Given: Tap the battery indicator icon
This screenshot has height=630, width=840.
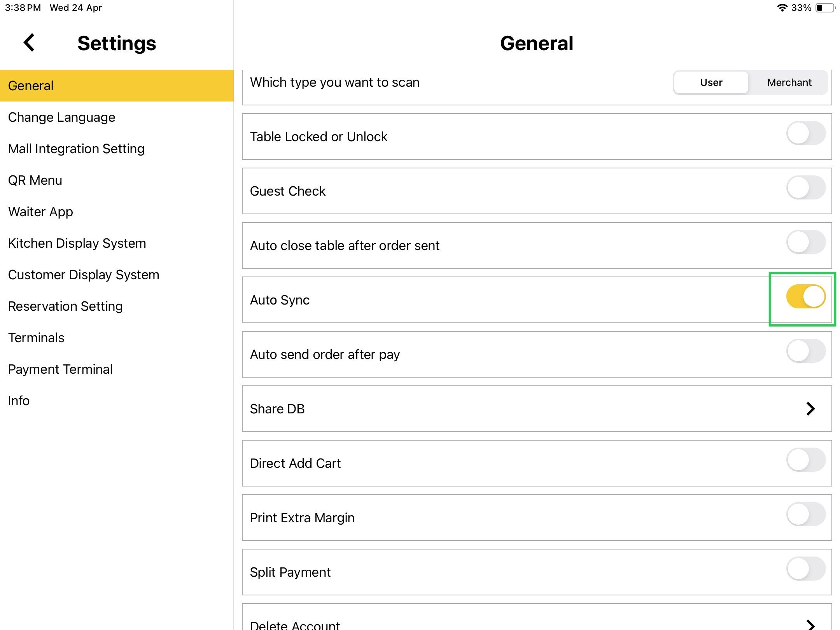Looking at the screenshot, I should [825, 8].
